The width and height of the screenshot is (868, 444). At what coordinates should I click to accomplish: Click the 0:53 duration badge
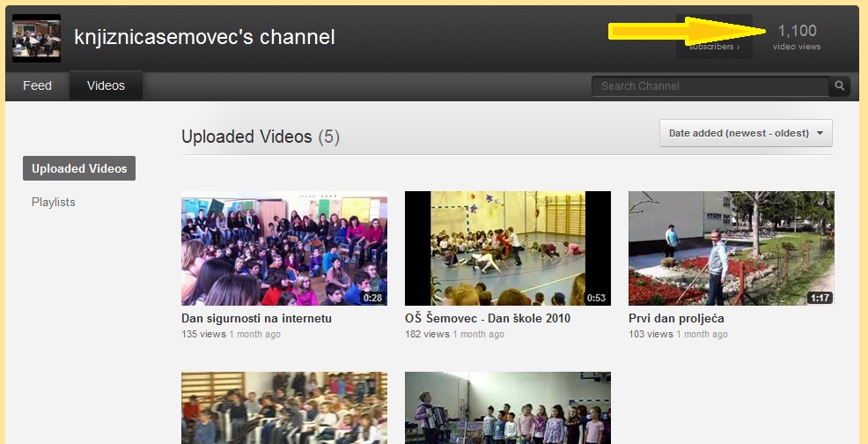[x=596, y=298]
